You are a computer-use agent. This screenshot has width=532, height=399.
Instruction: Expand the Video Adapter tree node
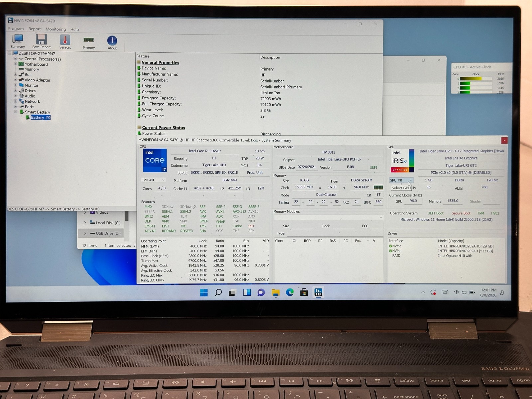15,80
